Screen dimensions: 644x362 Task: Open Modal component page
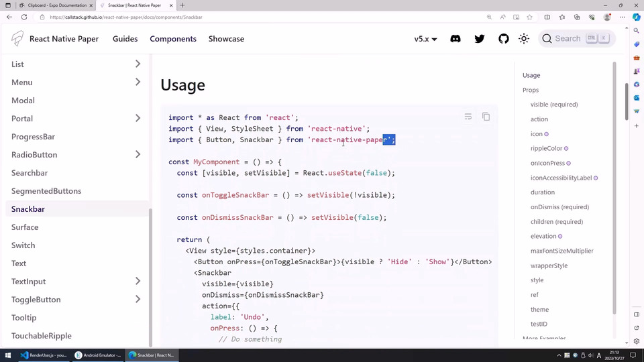pyautogui.click(x=23, y=100)
